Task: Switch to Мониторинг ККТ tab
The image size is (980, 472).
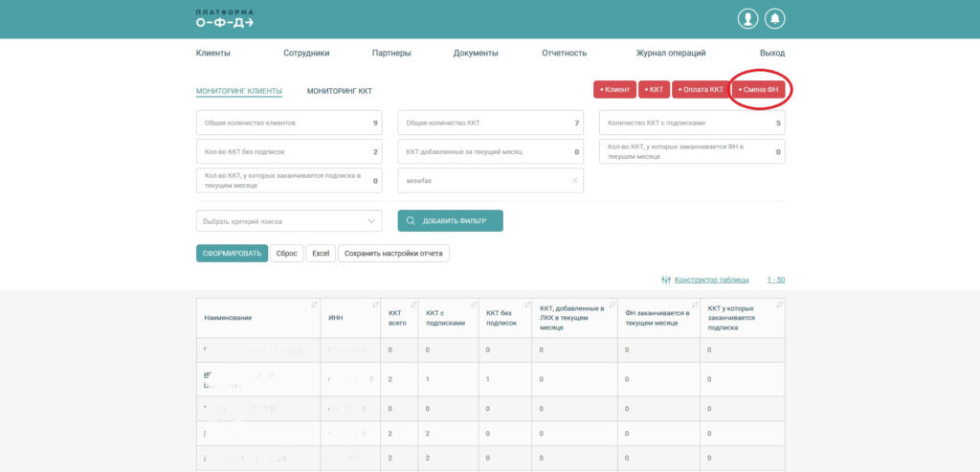Action: point(340,91)
